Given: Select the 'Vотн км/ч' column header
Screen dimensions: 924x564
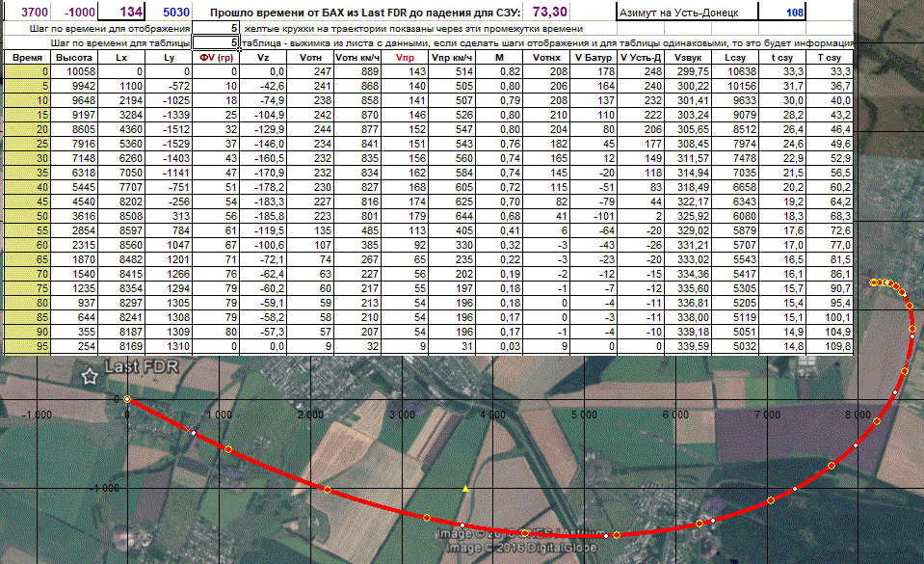Looking at the screenshot, I should 357,57.
